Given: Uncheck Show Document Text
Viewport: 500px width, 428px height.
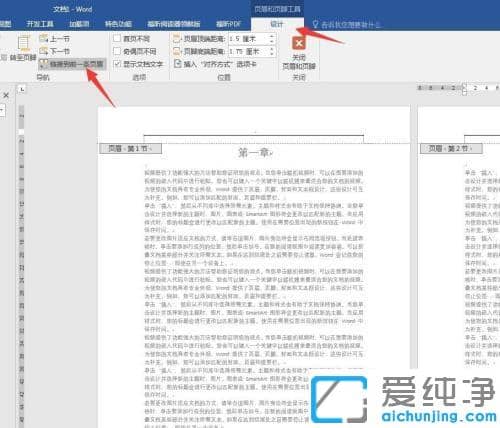Looking at the screenshot, I should [117, 64].
